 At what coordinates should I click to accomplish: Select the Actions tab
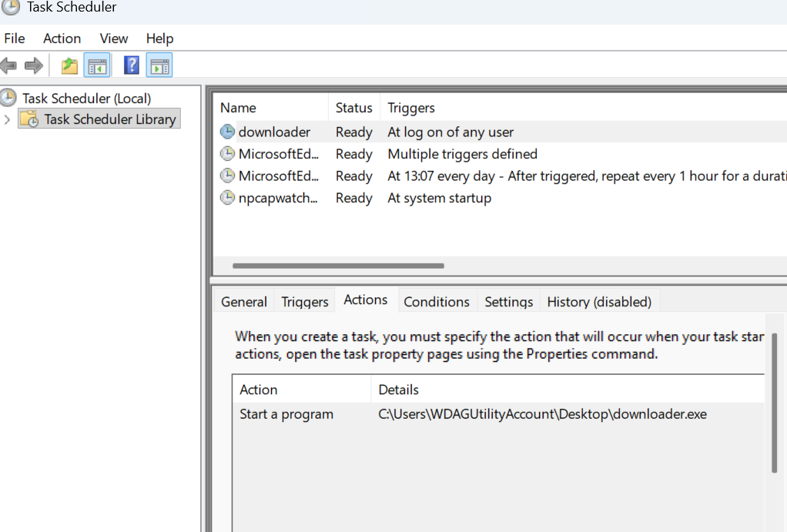click(x=365, y=299)
